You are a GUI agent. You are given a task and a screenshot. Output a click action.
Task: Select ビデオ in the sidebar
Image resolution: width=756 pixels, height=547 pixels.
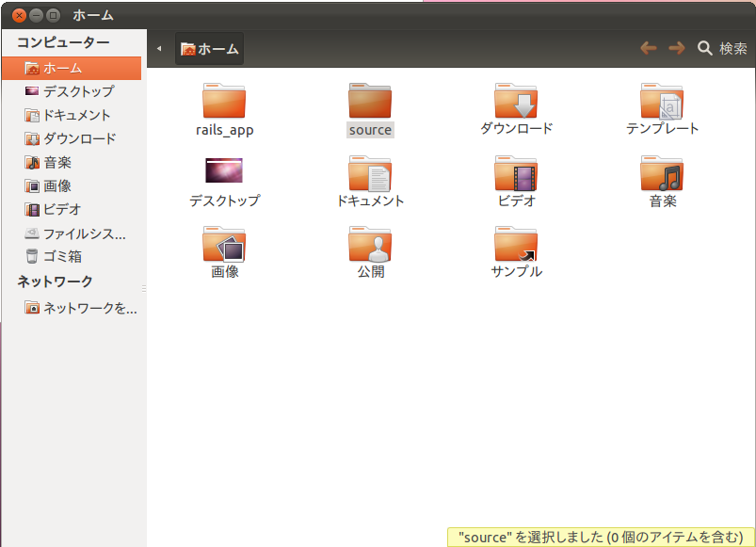pyautogui.click(x=72, y=209)
